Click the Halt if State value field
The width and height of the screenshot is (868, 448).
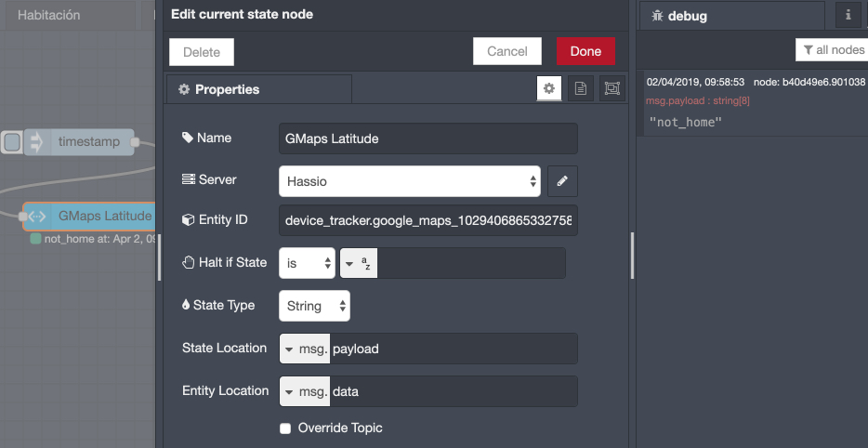coord(471,263)
